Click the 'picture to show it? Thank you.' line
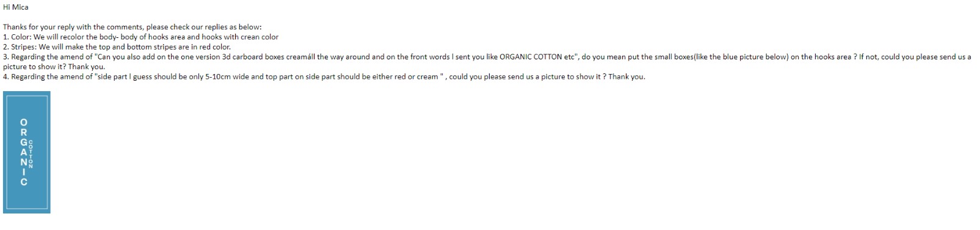The width and height of the screenshot is (980, 230). click(x=54, y=67)
